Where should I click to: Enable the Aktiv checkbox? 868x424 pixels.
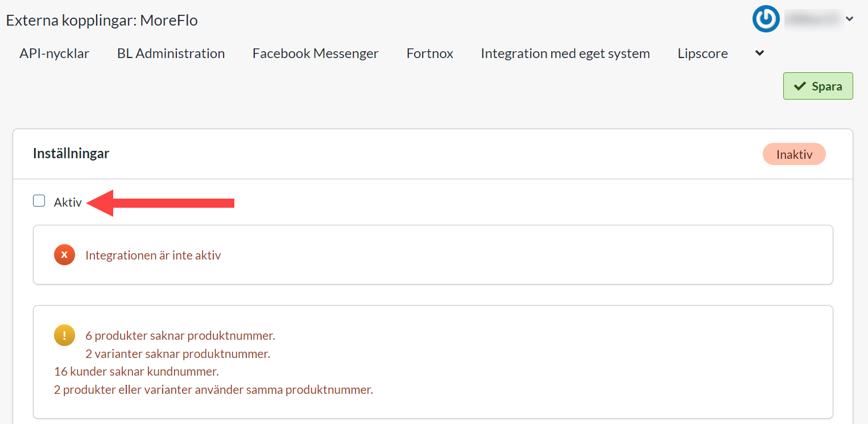click(39, 201)
